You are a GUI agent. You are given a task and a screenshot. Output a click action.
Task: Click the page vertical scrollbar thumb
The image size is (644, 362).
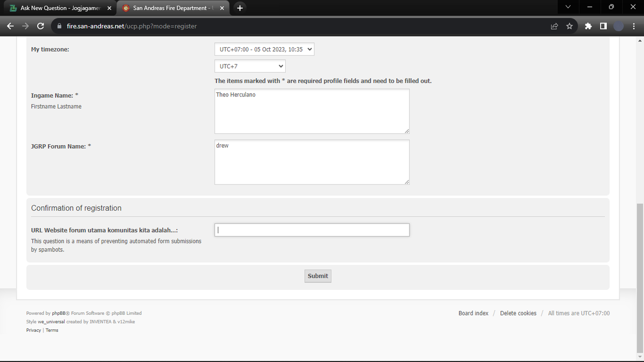click(639, 278)
